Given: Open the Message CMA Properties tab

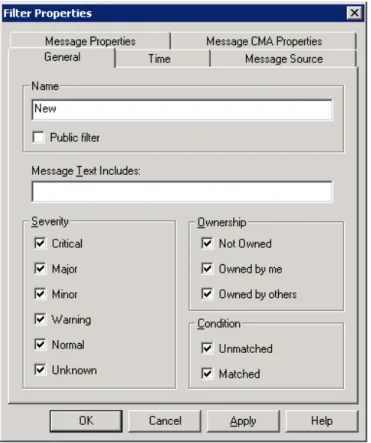Looking at the screenshot, I should point(264,41).
